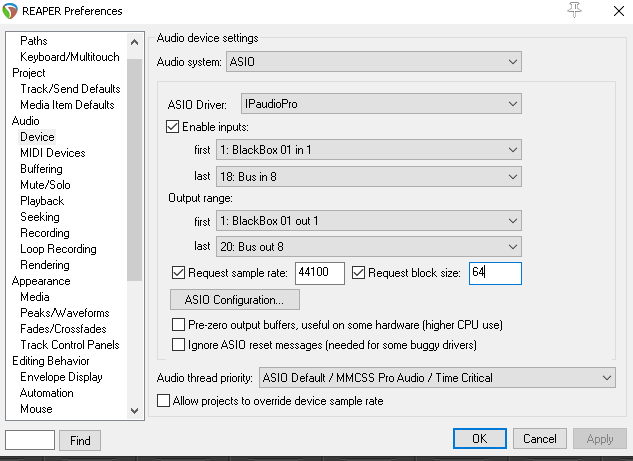633x461 pixels.
Task: Open the Peaks/Waveforms page
Action: point(65,313)
